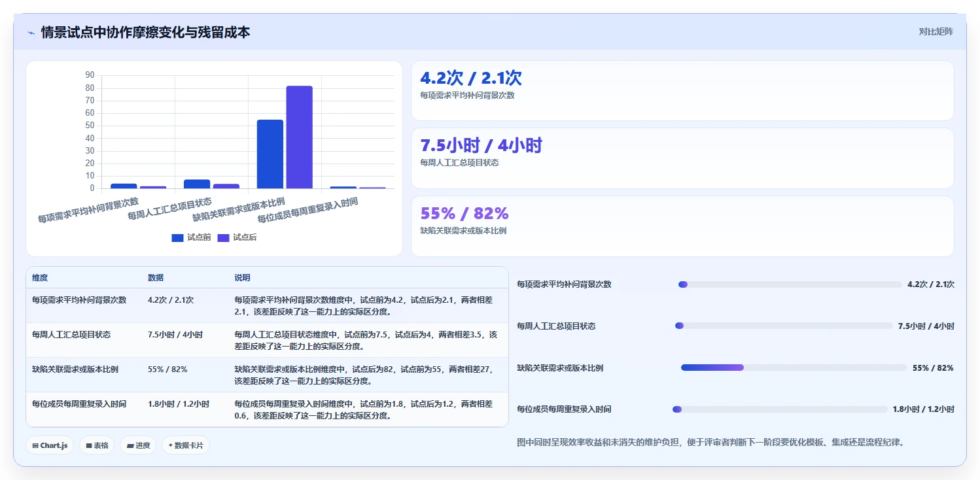Click the tall 试点后 bar for 缺陷关联
This screenshot has width=980, height=480.
(299, 137)
